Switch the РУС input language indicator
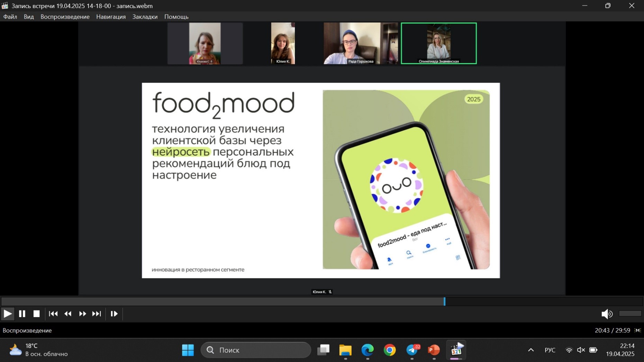Image resolution: width=644 pixels, height=362 pixels. coord(550,350)
